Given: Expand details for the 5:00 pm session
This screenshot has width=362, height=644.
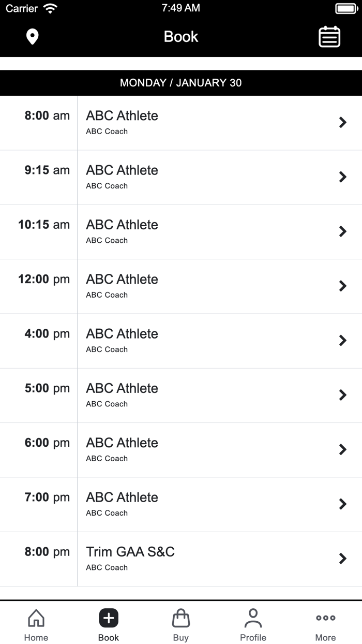Looking at the screenshot, I should 181,395.
